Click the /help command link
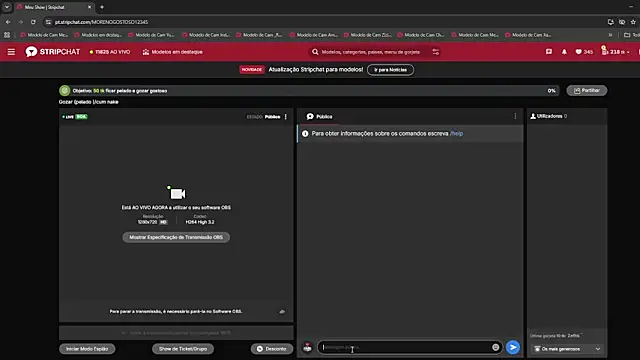The height and width of the screenshot is (360, 640). pyautogui.click(x=456, y=133)
